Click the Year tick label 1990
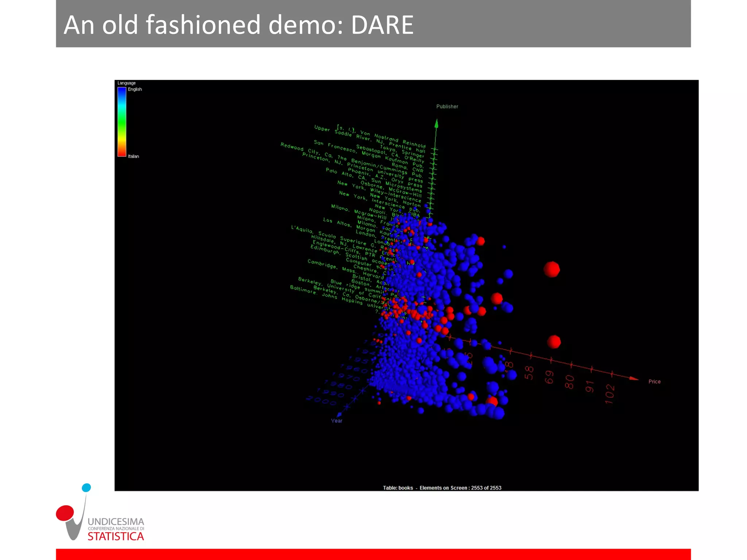The width and height of the screenshot is (747, 560). coord(330,393)
